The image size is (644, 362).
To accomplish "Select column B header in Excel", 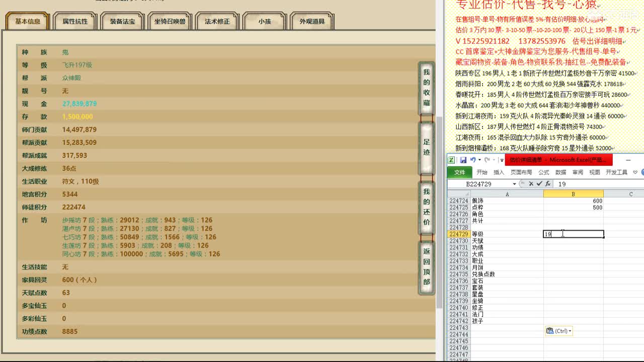I will [x=573, y=194].
